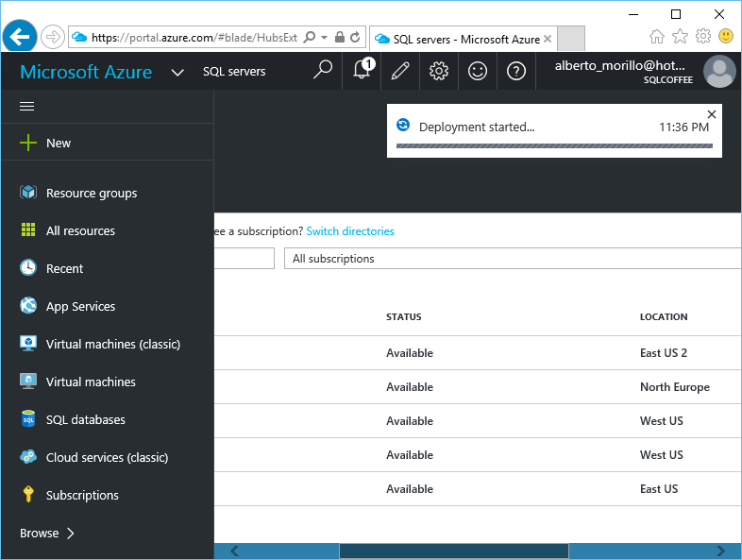Click the horizontal scrollbar left arrow
This screenshot has height=560, width=742.
234,551
